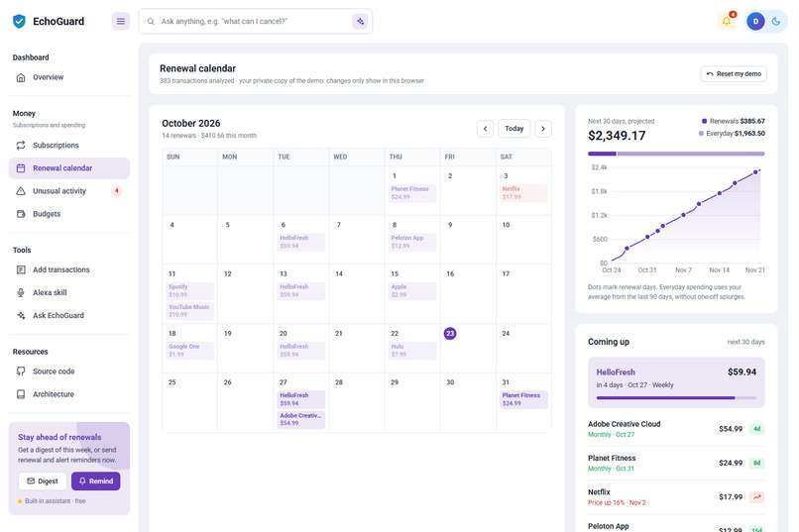Open Architecture resource link
799x532 pixels.
[x=69, y=394]
